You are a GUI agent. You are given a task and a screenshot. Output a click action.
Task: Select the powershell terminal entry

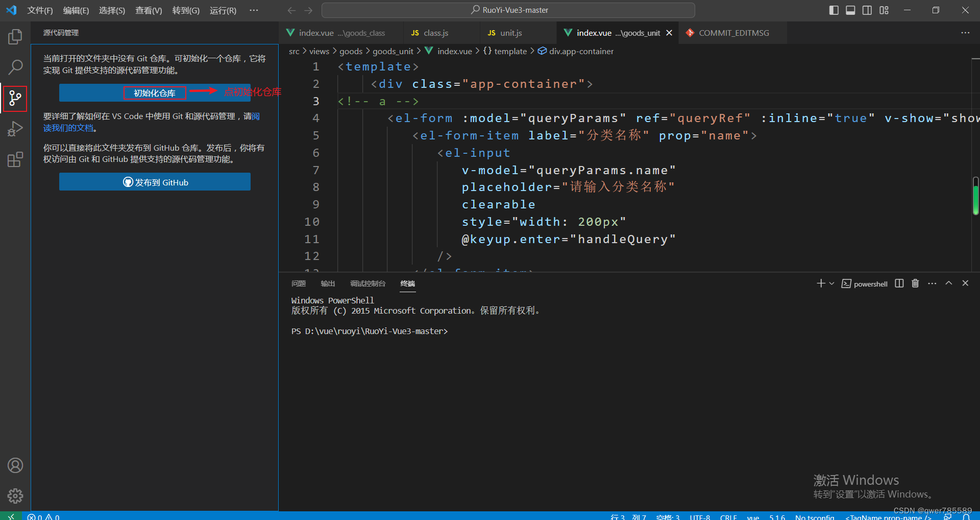click(865, 284)
